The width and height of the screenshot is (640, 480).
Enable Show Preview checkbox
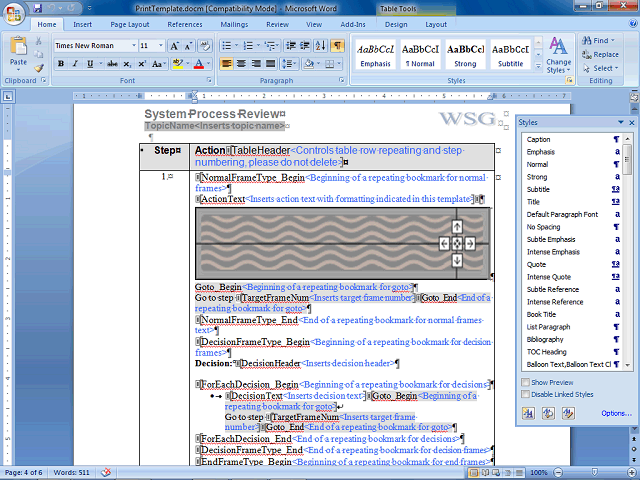tap(526, 382)
